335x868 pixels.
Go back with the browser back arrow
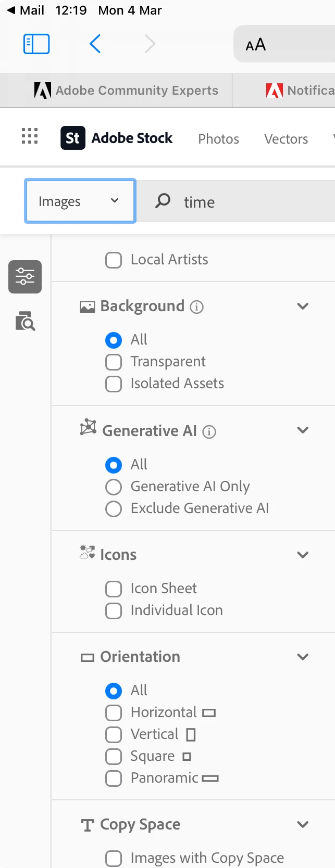95,44
